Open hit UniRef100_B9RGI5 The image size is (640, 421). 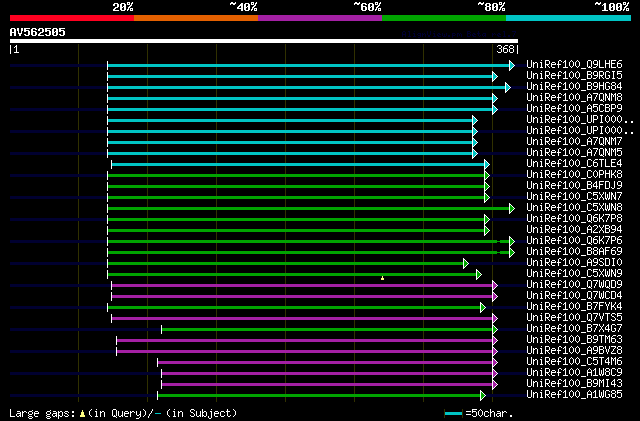(574, 76)
